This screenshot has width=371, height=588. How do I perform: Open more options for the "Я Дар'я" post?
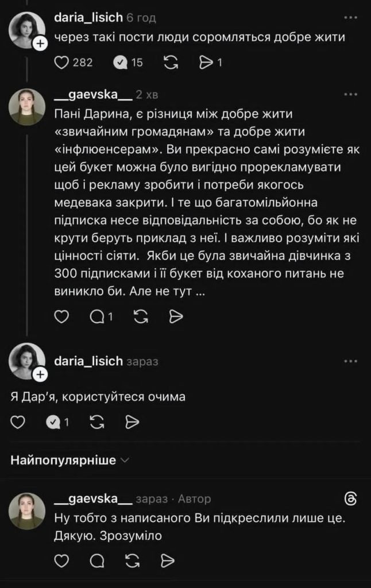tap(350, 361)
